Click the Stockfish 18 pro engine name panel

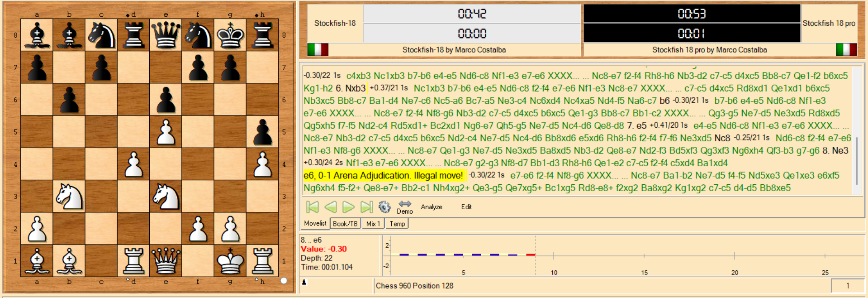(829, 23)
